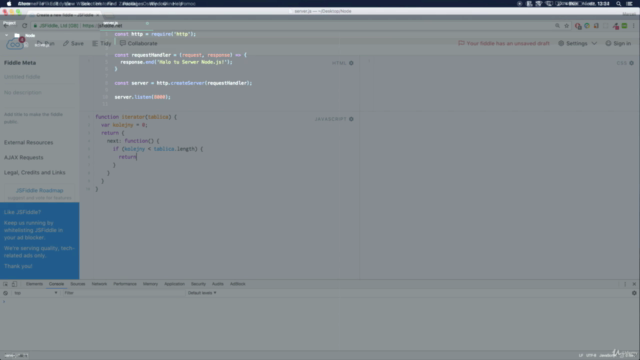Expand AJAX Requests section
Image resolution: width=640 pixels, height=360 pixels.
24,158
